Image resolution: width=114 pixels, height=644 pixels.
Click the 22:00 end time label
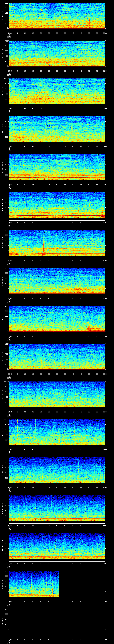click(105, 109)
